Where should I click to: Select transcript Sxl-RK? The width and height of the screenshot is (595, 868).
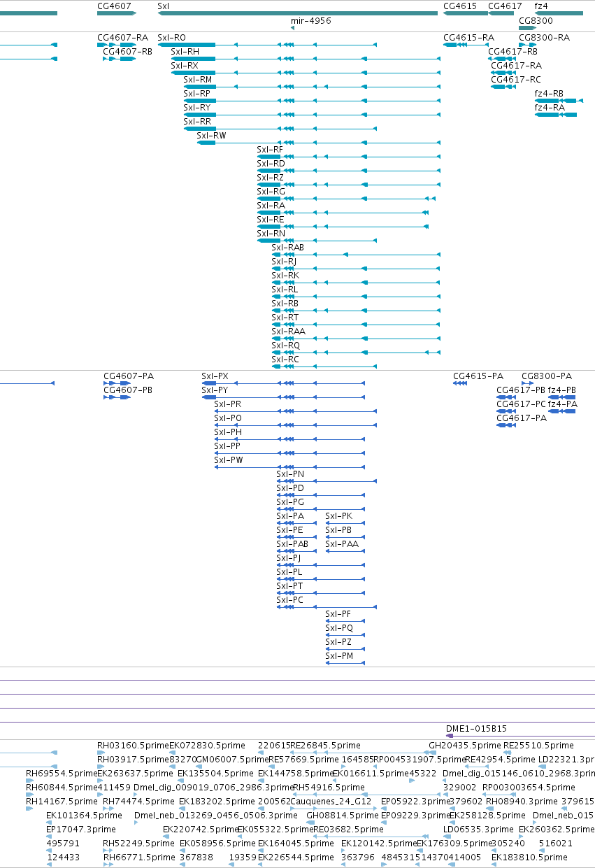pos(285,275)
